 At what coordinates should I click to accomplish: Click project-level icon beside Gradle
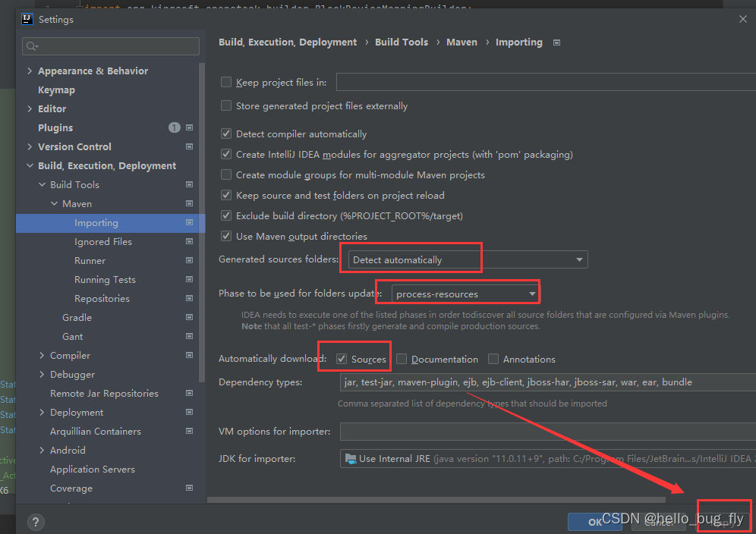point(190,317)
